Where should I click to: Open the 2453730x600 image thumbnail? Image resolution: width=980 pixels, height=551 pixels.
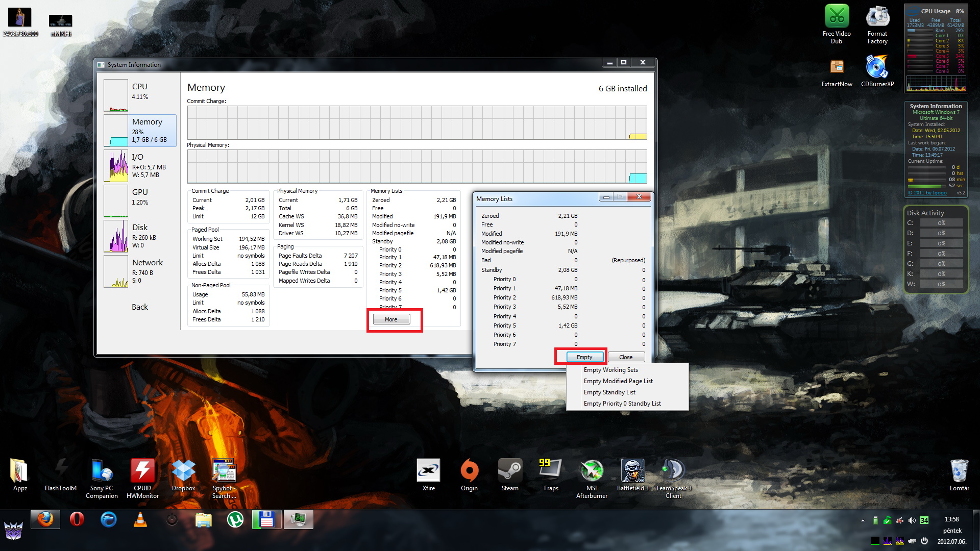tap(20, 21)
